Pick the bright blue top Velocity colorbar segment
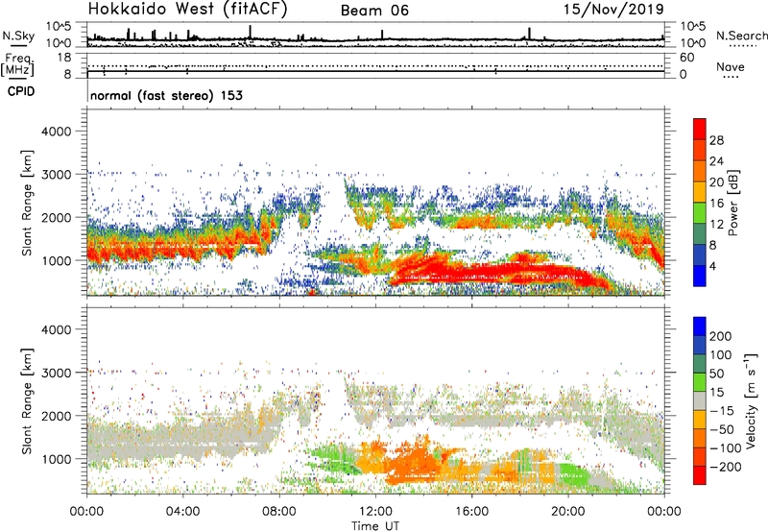Viewport: 768px width, 532px height. (x=700, y=326)
